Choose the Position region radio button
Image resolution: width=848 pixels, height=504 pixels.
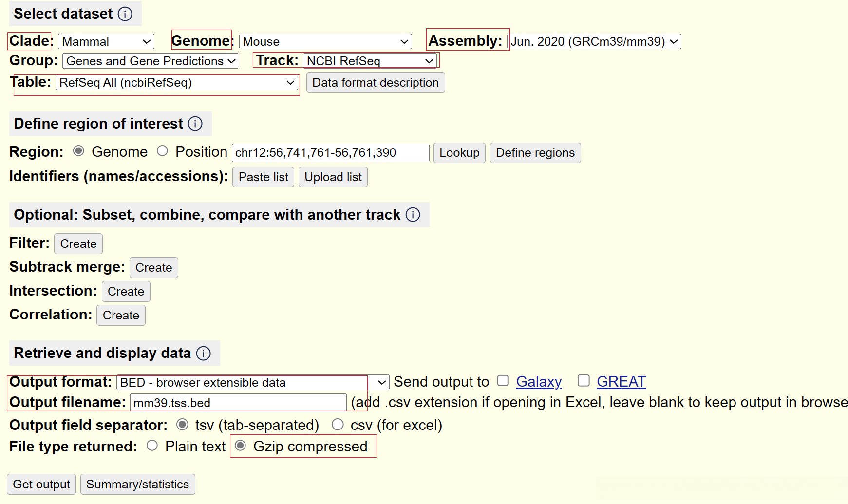tap(163, 151)
